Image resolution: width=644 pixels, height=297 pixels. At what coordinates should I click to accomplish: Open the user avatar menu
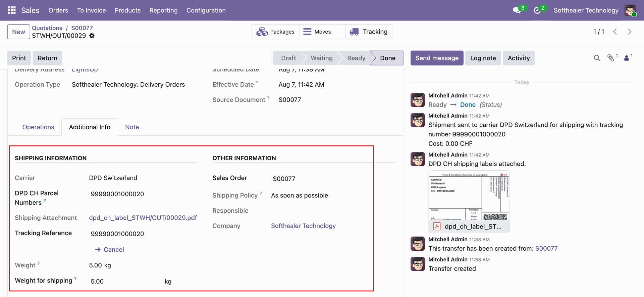pos(630,10)
